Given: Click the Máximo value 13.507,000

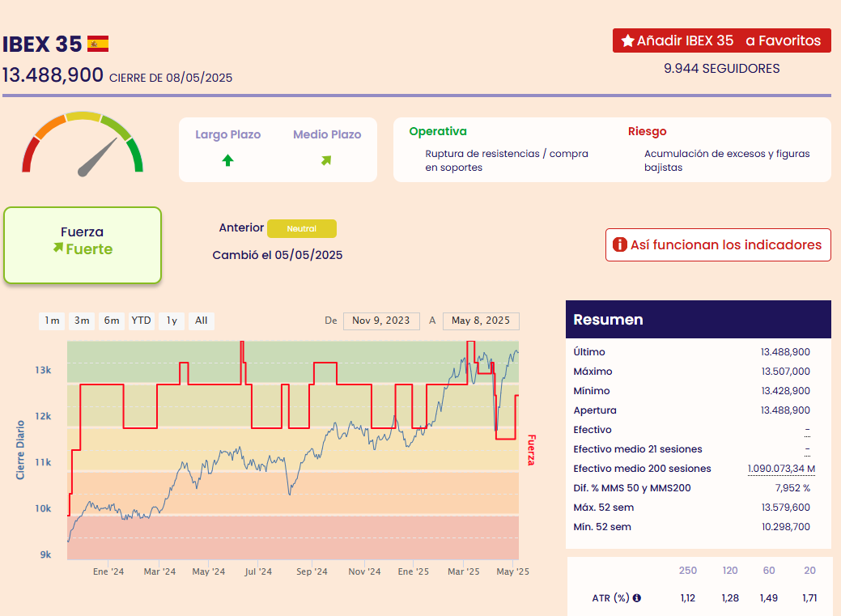Looking at the screenshot, I should tap(786, 372).
